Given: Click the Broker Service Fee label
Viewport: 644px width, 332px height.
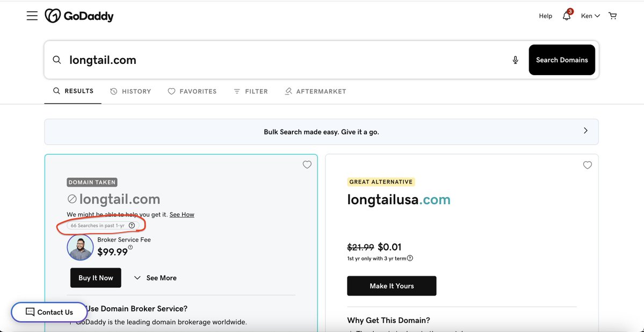Looking at the screenshot, I should pos(124,240).
